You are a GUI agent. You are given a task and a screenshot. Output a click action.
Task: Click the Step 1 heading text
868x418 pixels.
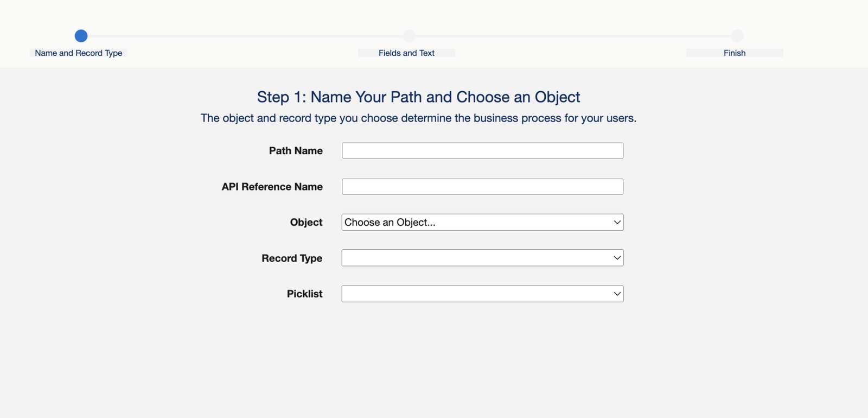(418, 97)
